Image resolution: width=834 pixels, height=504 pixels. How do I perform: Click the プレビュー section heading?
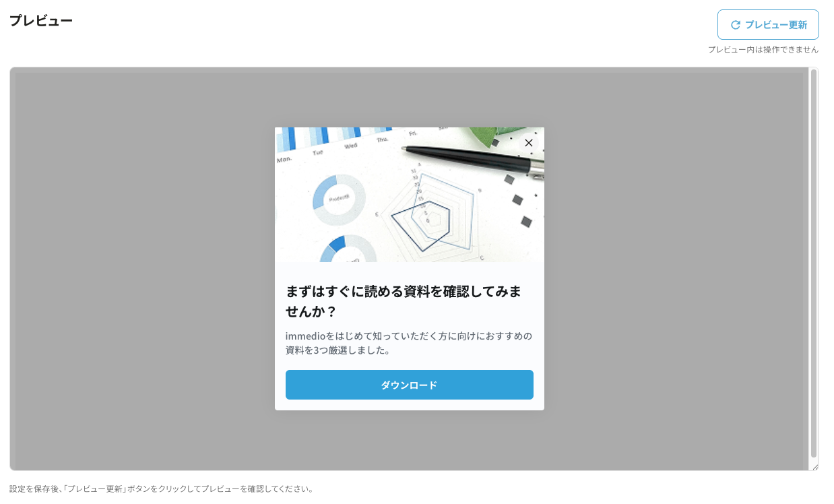[x=41, y=20]
